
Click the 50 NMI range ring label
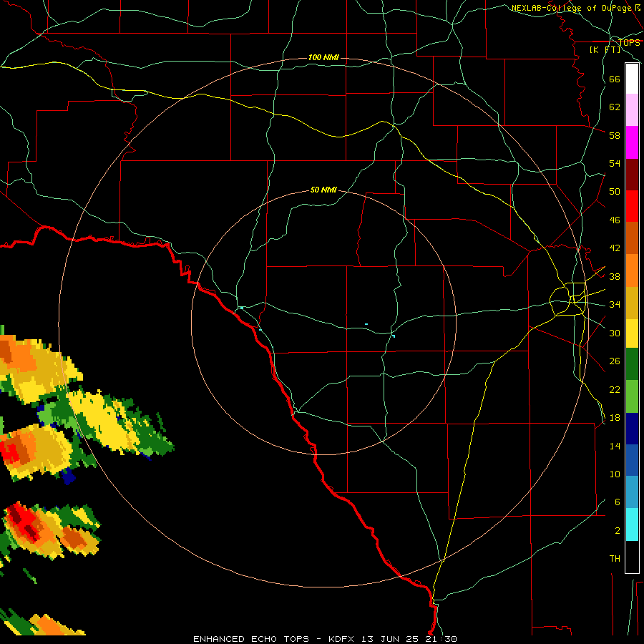pos(323,190)
